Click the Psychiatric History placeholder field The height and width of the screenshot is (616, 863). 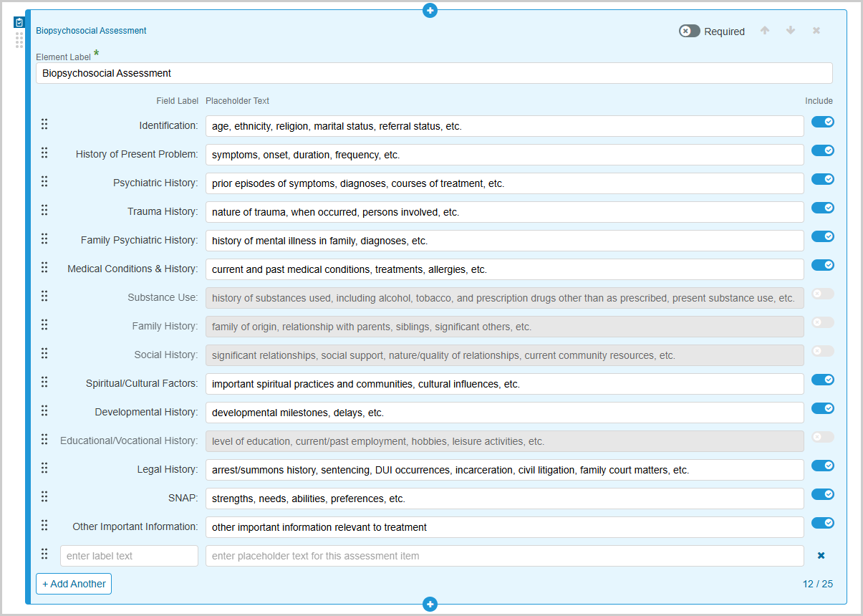coord(505,183)
